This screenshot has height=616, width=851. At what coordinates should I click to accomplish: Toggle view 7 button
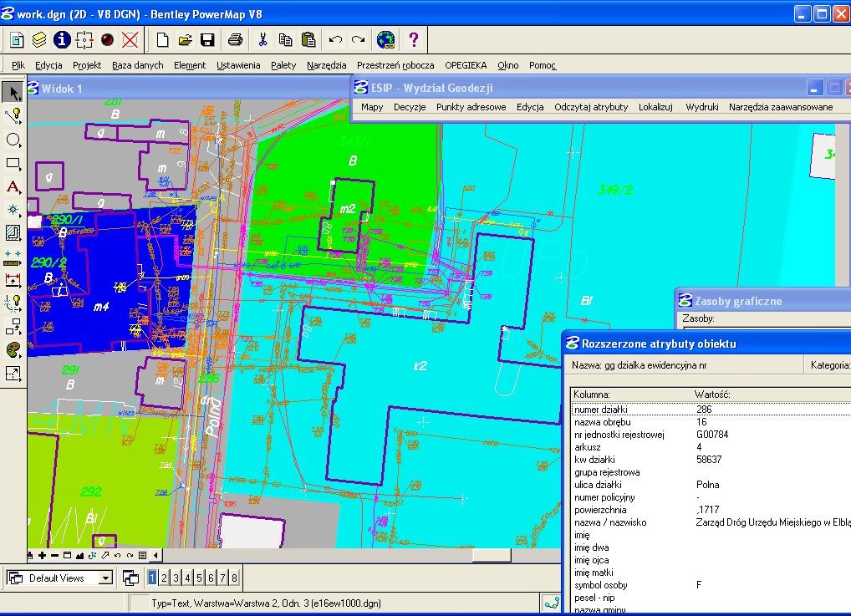coord(222,578)
